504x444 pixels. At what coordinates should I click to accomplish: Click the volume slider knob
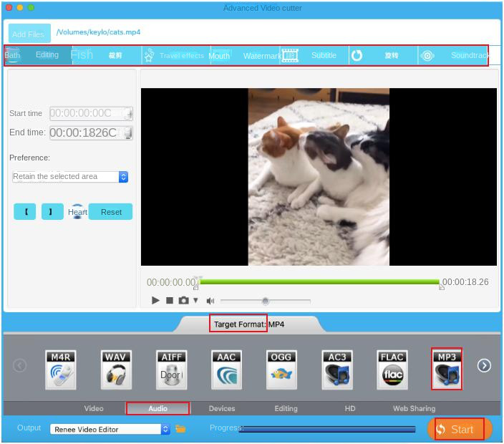[265, 301]
